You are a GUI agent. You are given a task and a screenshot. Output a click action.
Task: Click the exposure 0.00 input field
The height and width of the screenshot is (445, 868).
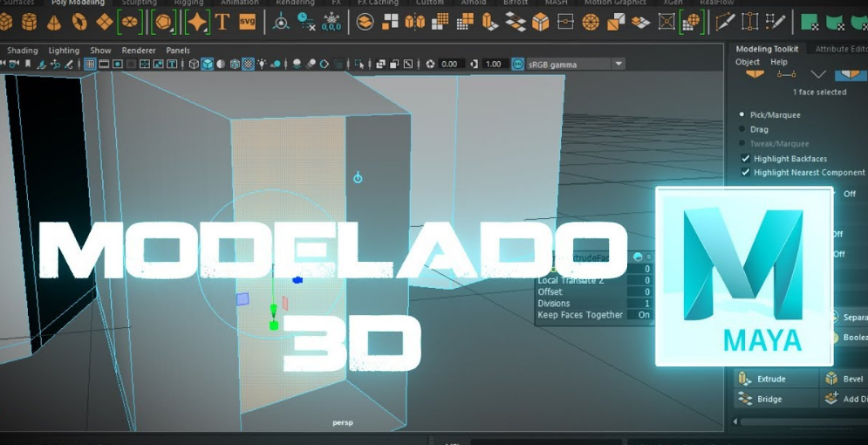coord(451,65)
